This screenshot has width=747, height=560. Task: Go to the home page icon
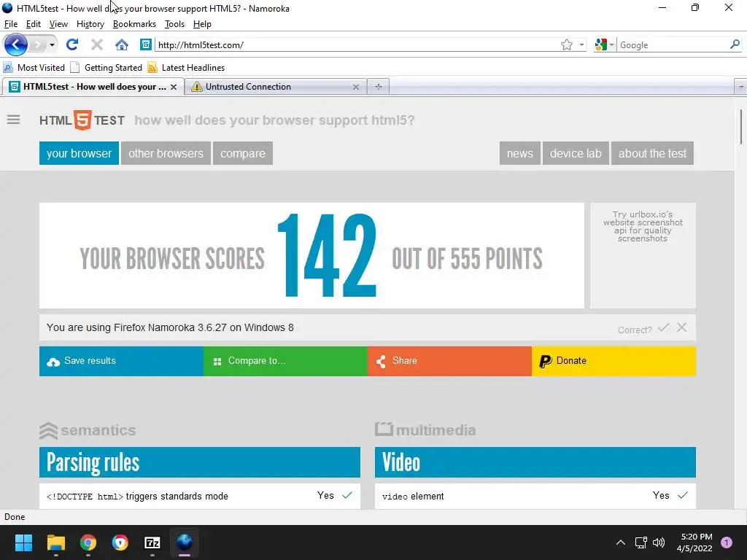click(x=122, y=44)
